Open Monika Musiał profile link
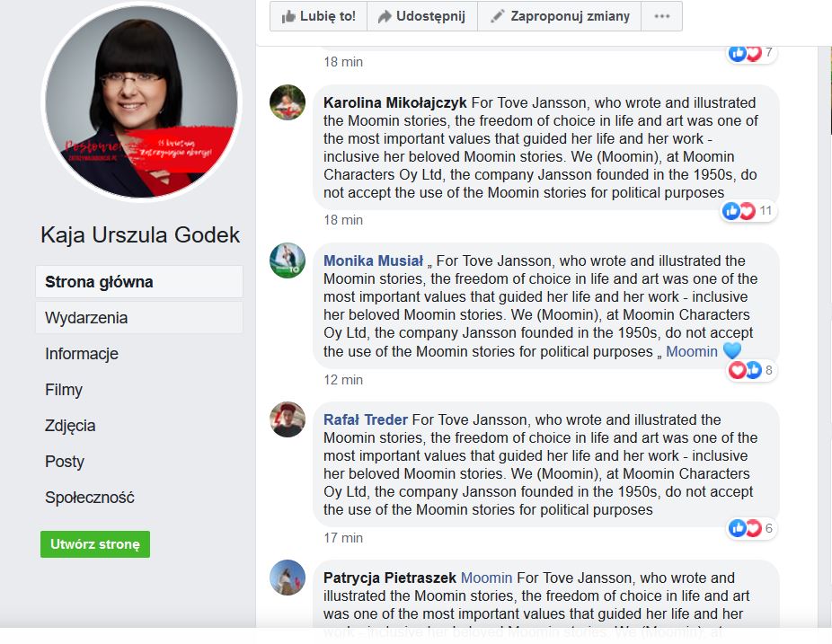Image resolution: width=832 pixels, height=644 pixels. 373,261
